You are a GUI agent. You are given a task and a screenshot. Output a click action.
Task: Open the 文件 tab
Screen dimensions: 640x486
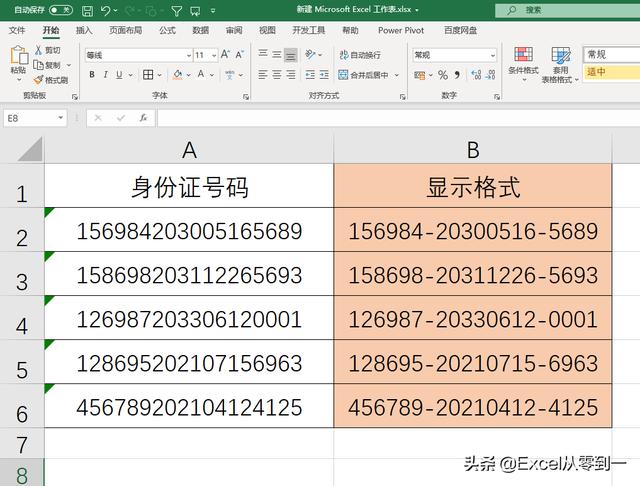coord(17,30)
